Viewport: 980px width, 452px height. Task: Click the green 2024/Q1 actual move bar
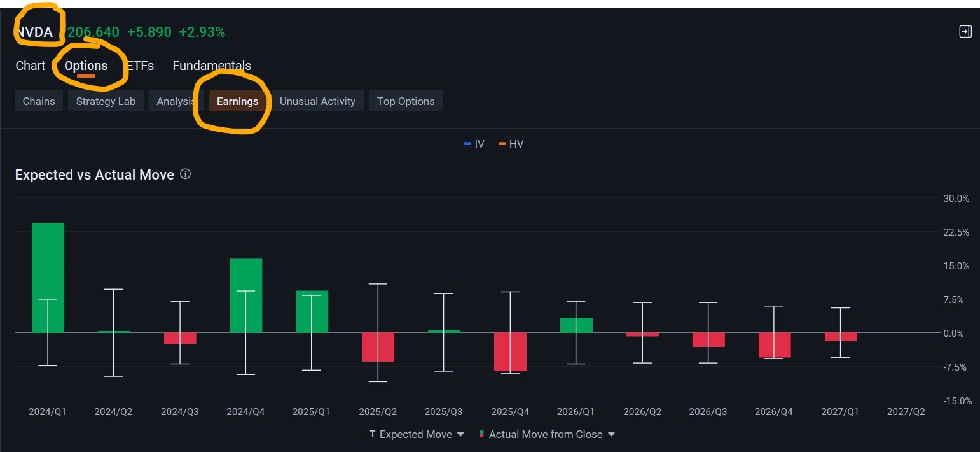click(48, 278)
